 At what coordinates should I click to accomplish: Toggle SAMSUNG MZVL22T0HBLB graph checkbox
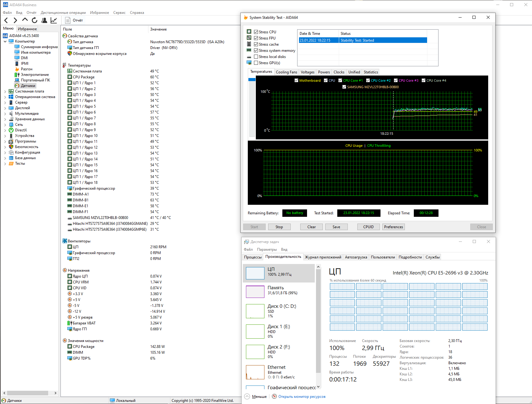344,87
